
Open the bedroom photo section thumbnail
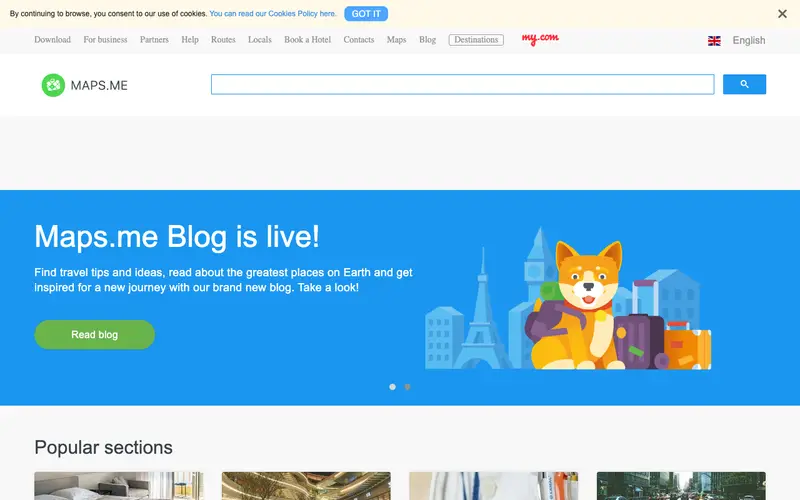[x=119, y=486]
